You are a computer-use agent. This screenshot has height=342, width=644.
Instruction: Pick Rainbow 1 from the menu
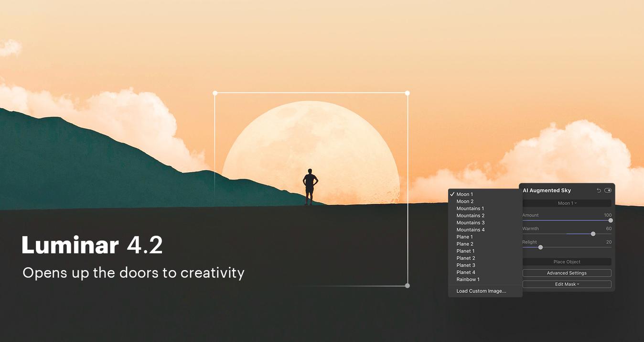(468, 279)
